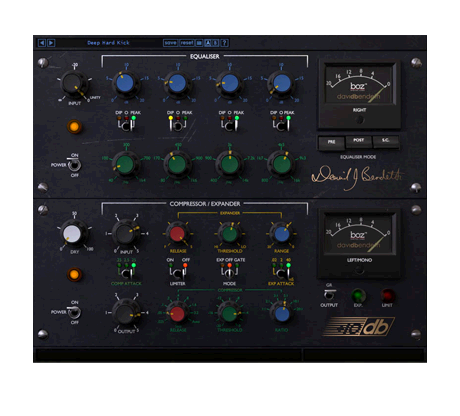Click the save preset button
The image size is (460, 416).
click(x=170, y=43)
